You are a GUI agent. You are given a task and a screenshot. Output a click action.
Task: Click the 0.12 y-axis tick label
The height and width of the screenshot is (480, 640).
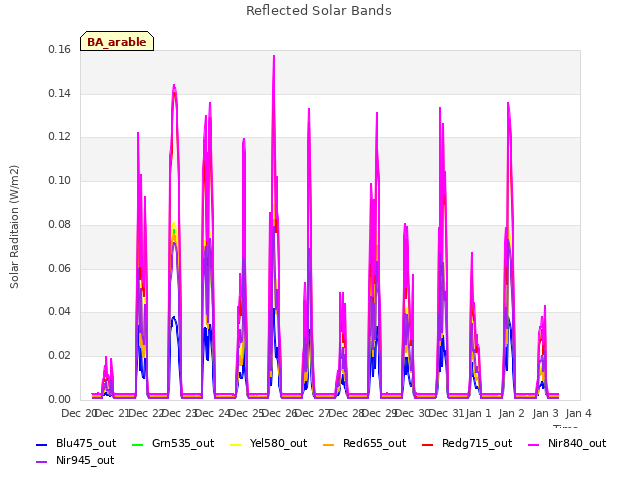pos(59,137)
